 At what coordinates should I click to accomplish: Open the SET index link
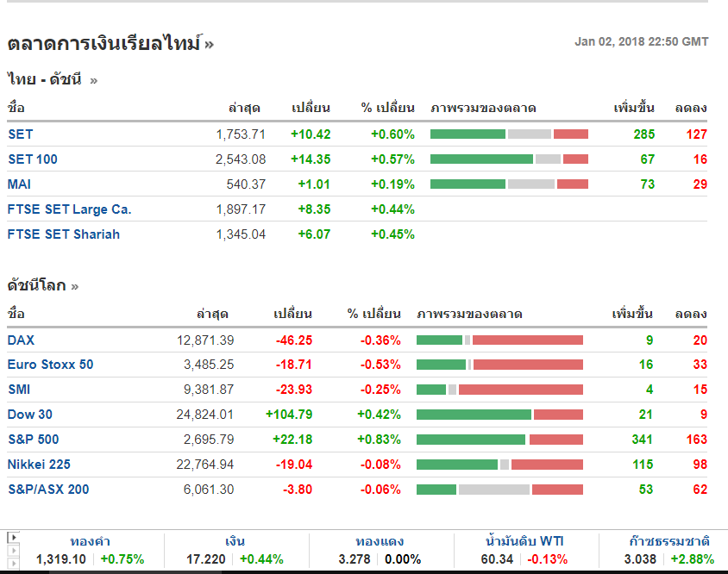coord(21,134)
